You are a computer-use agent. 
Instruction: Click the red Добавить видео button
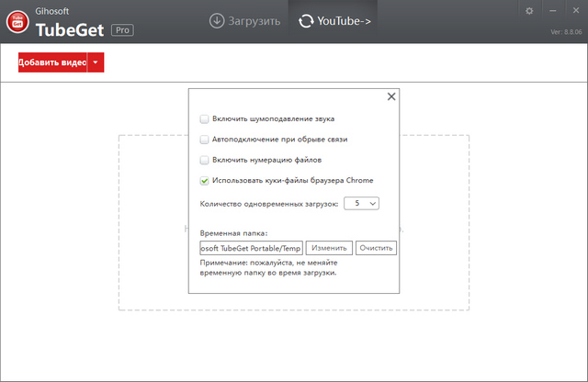pos(52,62)
